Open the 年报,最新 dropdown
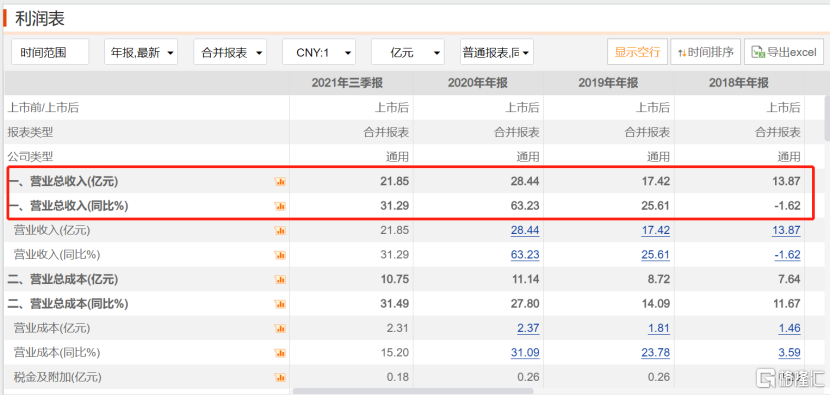831x395 pixels. click(x=141, y=52)
